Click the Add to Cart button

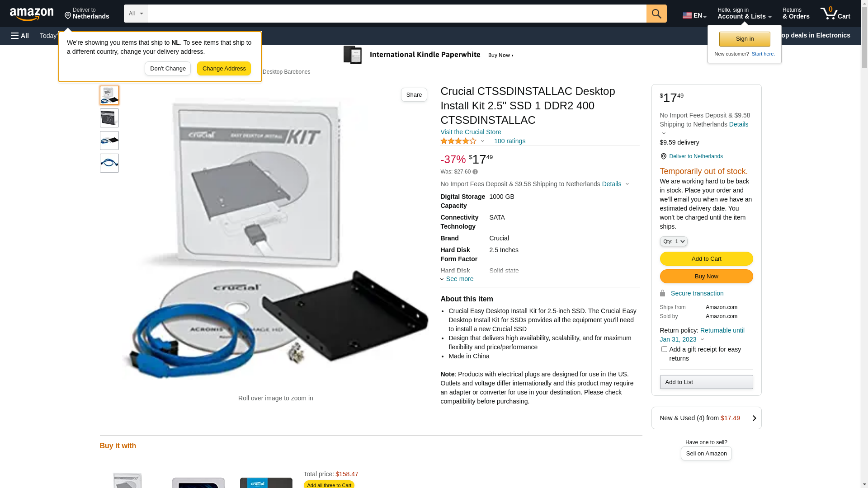(706, 258)
